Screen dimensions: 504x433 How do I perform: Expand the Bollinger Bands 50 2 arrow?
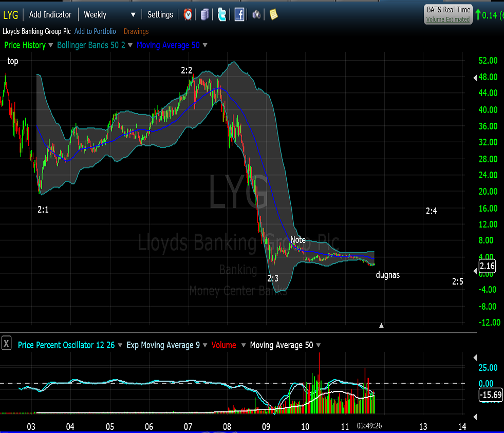tap(130, 45)
